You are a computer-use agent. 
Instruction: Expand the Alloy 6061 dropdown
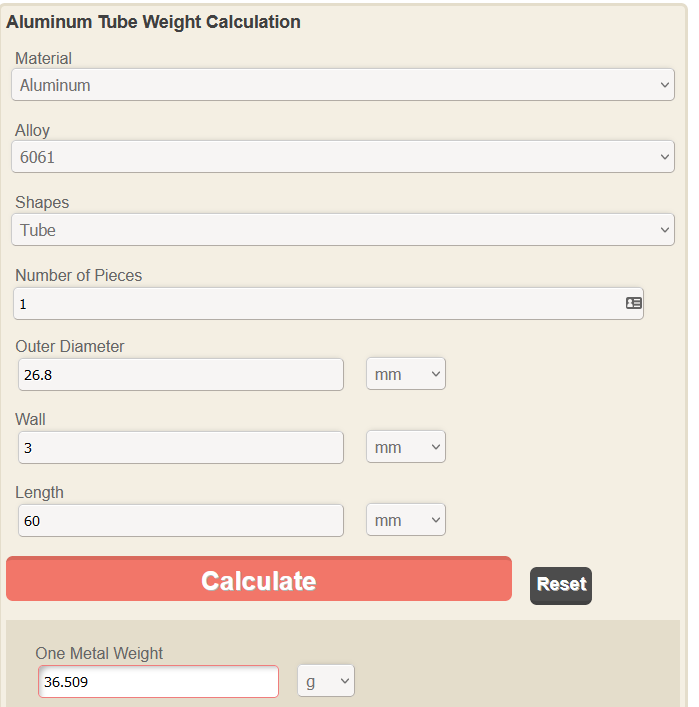pyautogui.click(x=343, y=157)
